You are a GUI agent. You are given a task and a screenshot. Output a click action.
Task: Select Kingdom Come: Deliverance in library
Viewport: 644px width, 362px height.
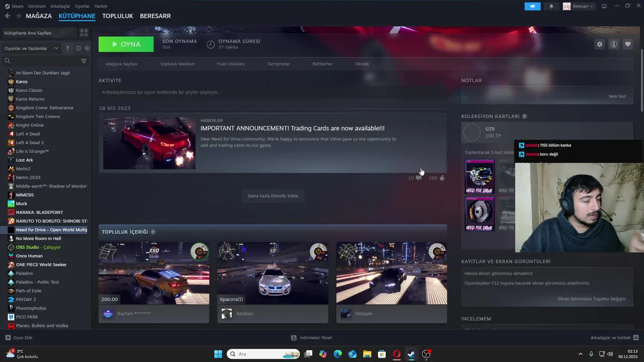[x=44, y=108]
